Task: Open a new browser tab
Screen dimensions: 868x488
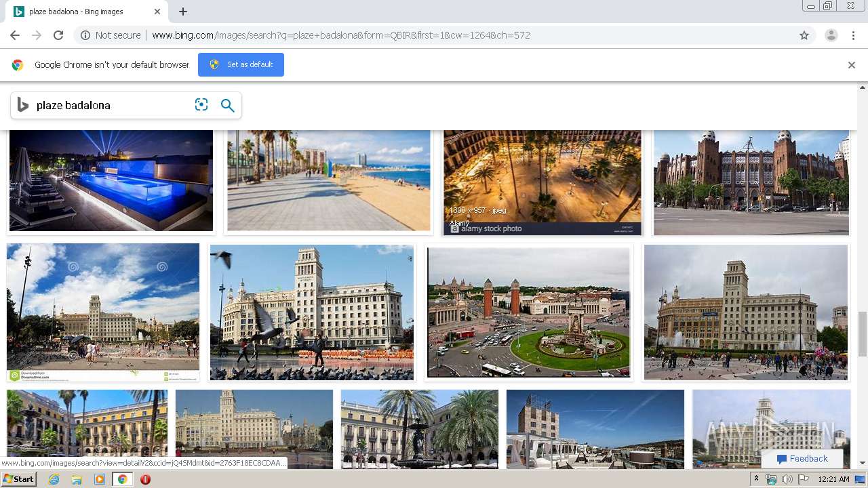Action: click(x=183, y=12)
